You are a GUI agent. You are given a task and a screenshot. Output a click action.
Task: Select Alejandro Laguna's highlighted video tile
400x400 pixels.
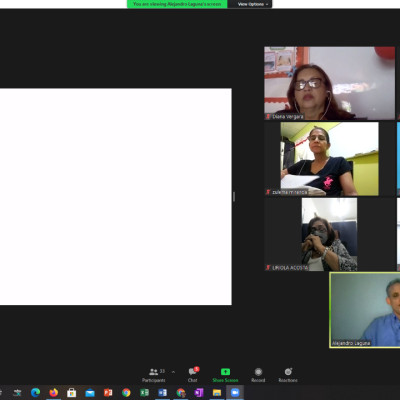[365, 310]
